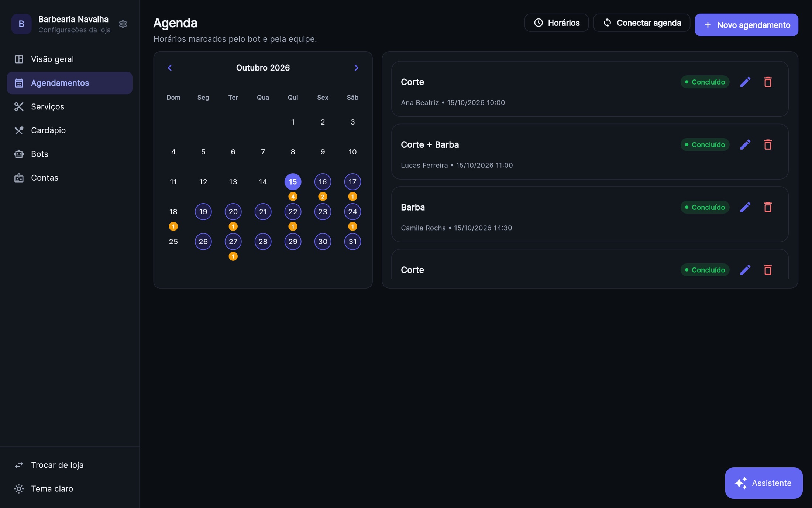
Task: Click the Outubro 2026 month title
Action: pyautogui.click(x=263, y=68)
